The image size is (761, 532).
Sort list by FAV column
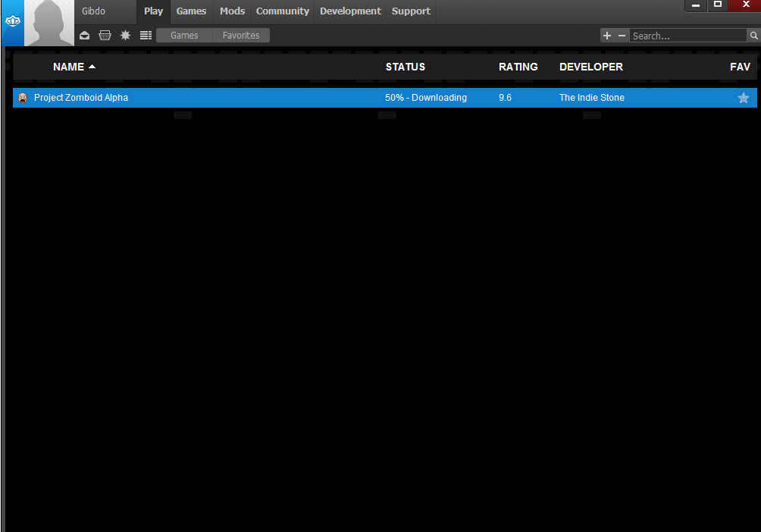coord(740,67)
